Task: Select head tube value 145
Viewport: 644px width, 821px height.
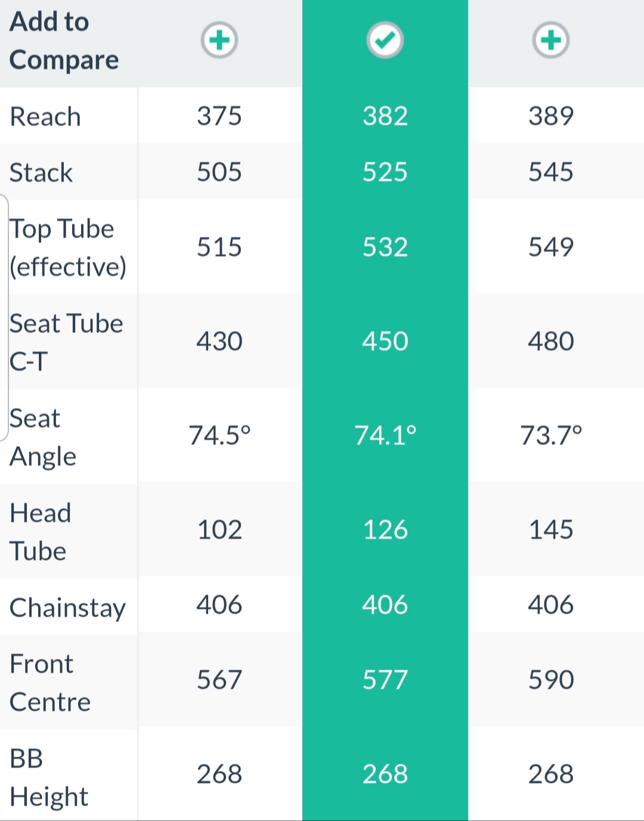Action: coord(551,529)
